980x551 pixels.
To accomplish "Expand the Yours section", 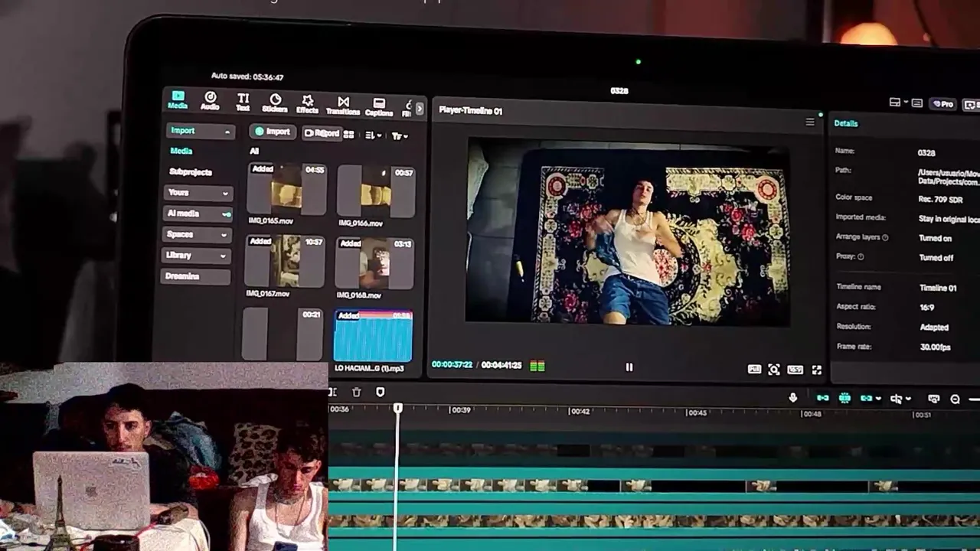I will point(198,193).
